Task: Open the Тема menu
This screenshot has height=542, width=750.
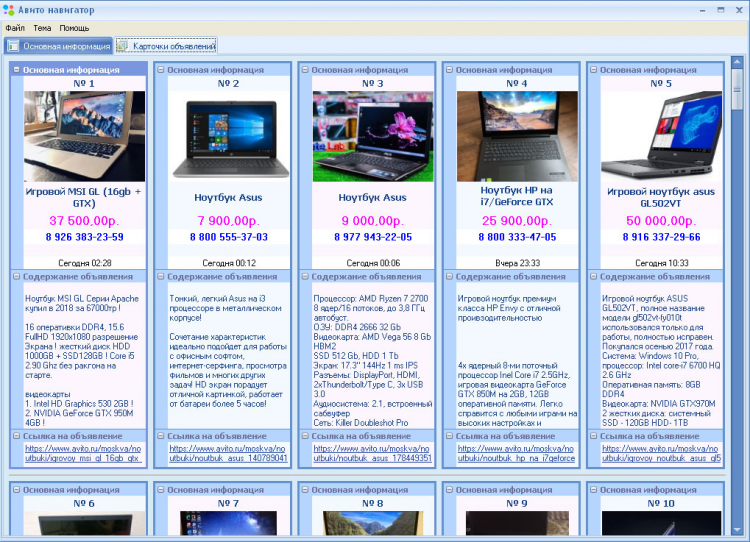Action: point(42,28)
